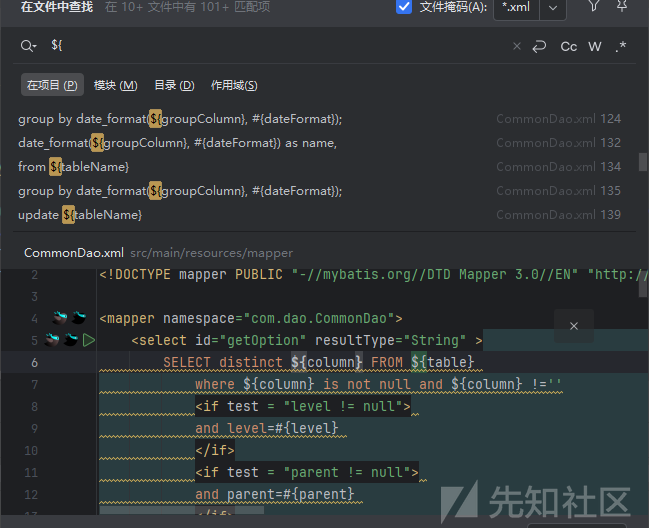Open the filter search results icon
The image size is (649, 528).
coord(594,6)
